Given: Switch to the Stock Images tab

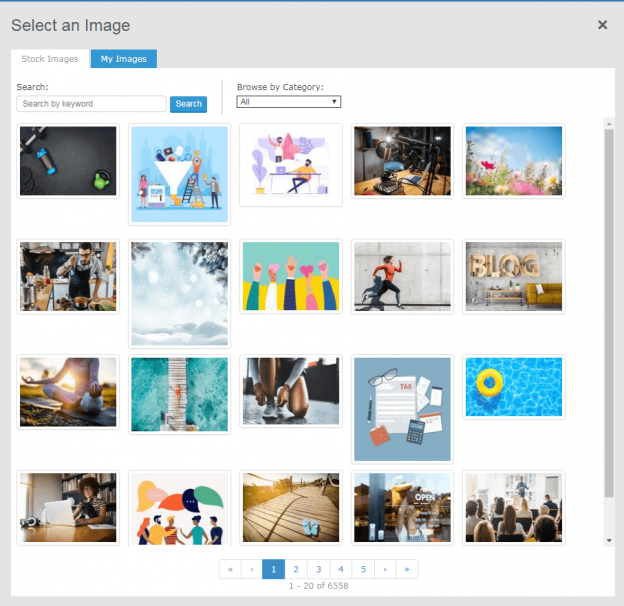Looking at the screenshot, I should click(x=50, y=59).
